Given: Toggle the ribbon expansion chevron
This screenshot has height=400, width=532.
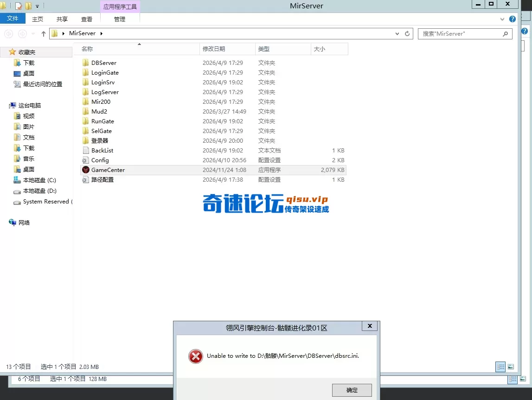Looking at the screenshot, I should coord(502,19).
